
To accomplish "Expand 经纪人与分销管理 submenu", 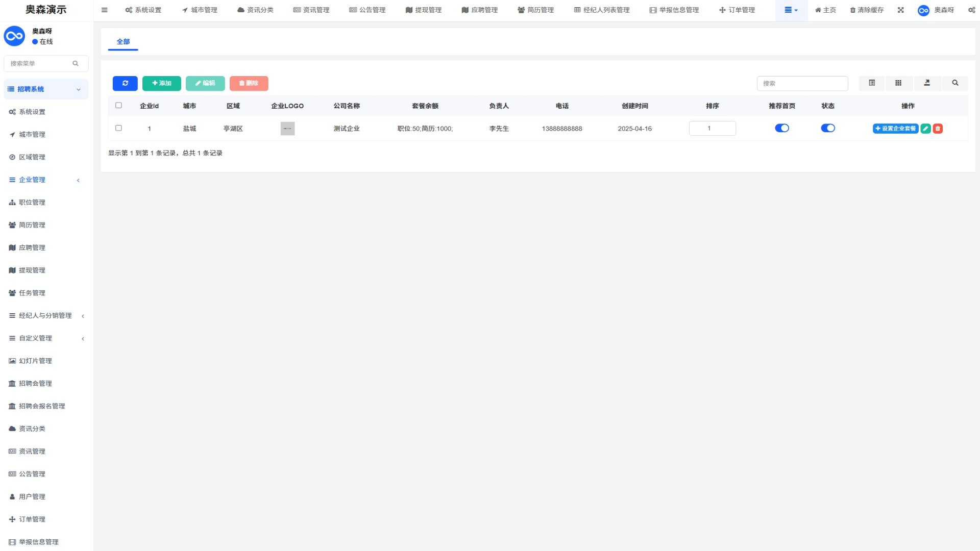I will (x=46, y=316).
